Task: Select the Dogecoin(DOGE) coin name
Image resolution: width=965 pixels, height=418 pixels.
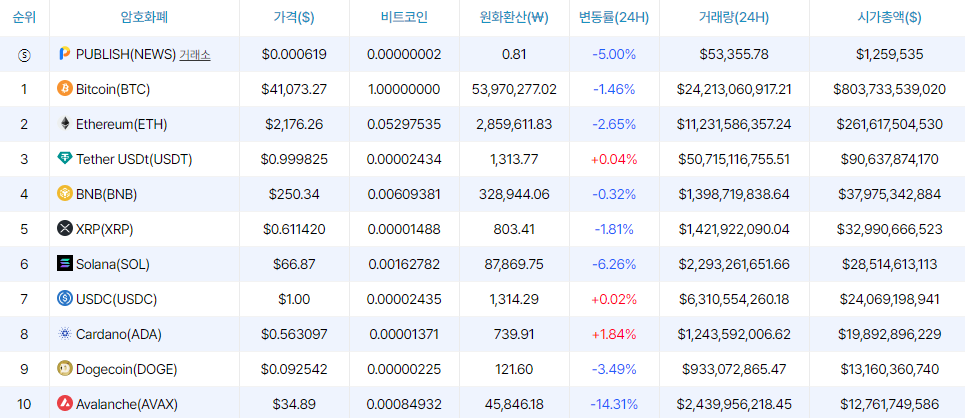Action: click(x=127, y=369)
